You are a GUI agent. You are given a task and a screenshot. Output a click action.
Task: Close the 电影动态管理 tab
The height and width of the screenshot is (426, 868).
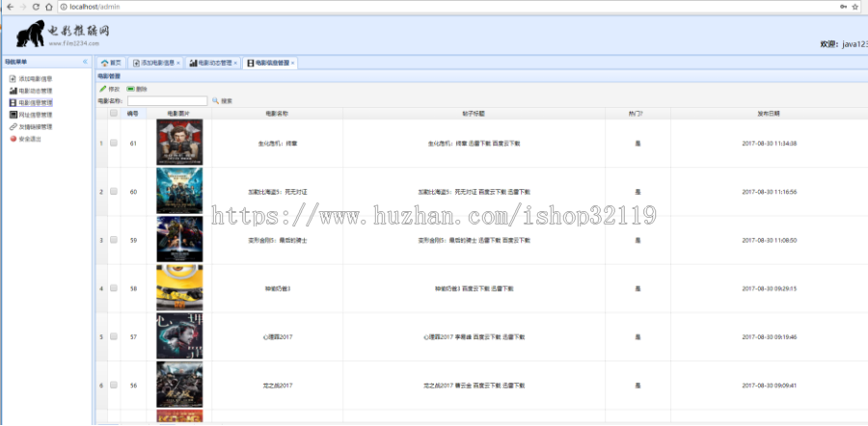(x=235, y=63)
